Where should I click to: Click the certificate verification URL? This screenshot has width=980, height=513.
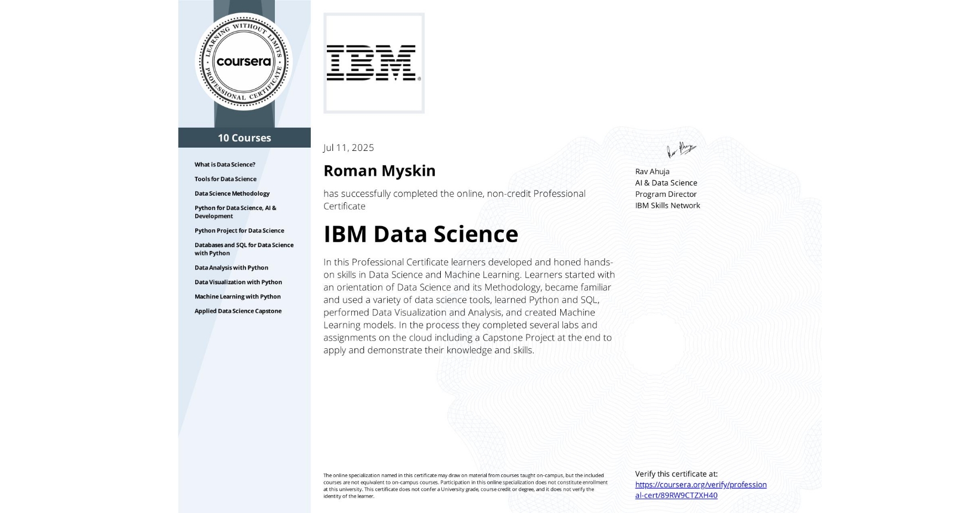701,490
